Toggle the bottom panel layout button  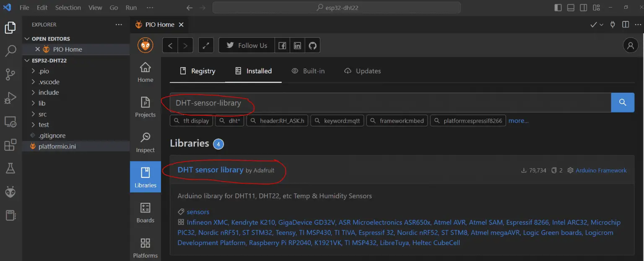click(571, 8)
